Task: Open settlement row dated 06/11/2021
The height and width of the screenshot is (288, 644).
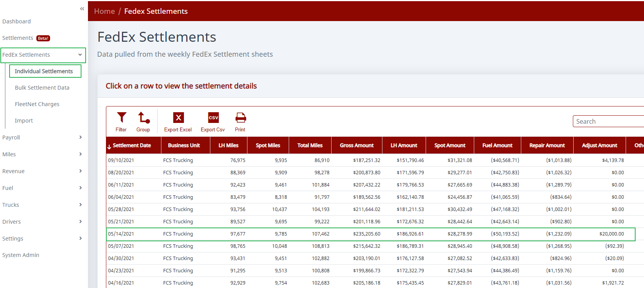Action: pyautogui.click(x=375, y=185)
